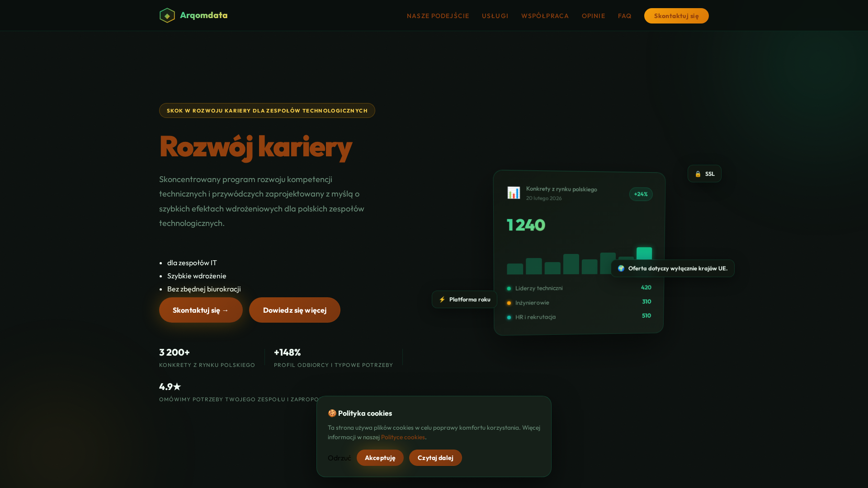This screenshot has width=868, height=488.
Task: Navigate to Opinie
Action: pos(594,16)
